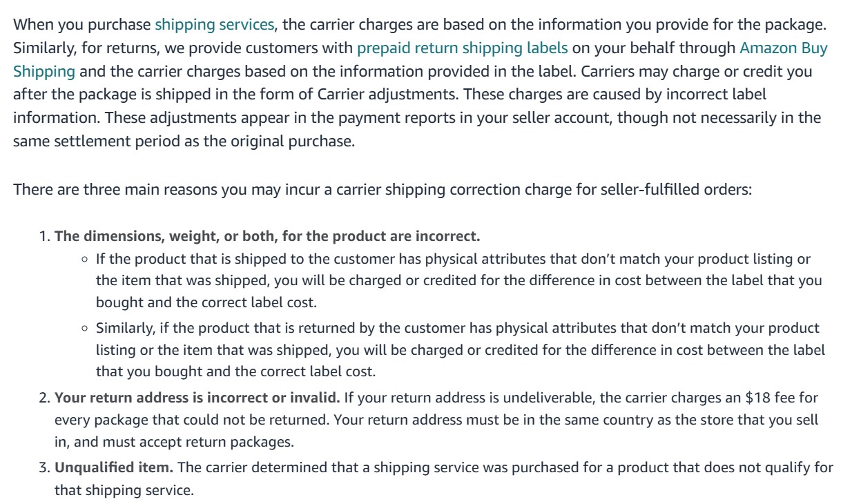
Task: Click list number 3 marker
Action: point(45,467)
